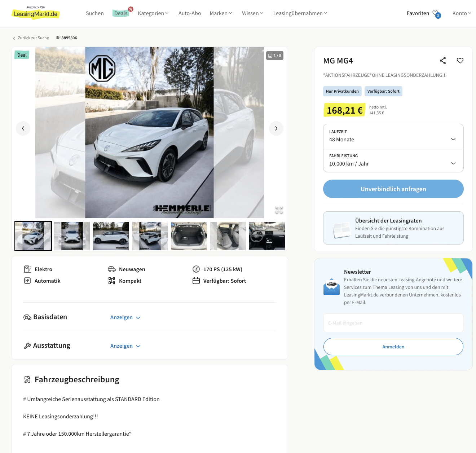The height and width of the screenshot is (453, 476).
Task: Open the Marken menu
Action: [x=221, y=13]
